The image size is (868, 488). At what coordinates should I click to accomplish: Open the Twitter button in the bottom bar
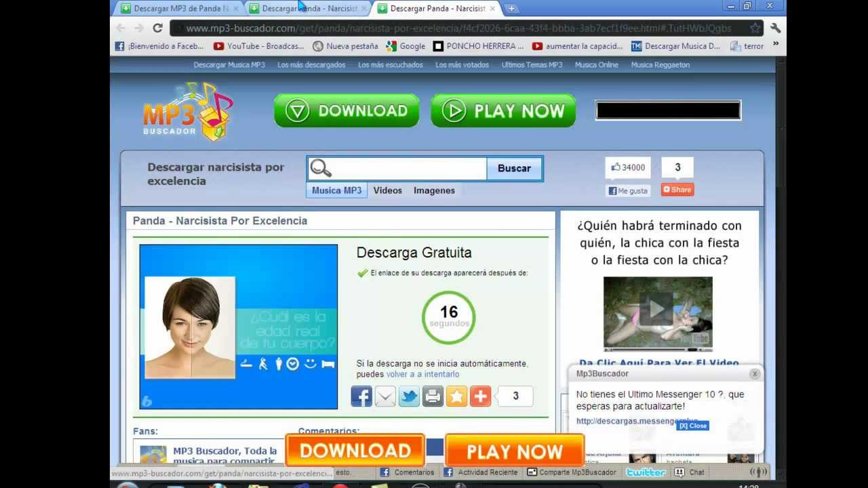646,472
